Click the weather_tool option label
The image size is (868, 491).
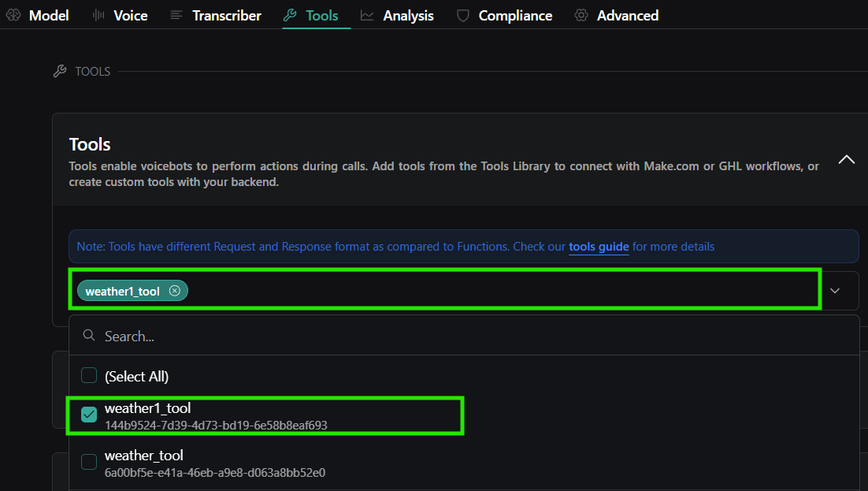(x=144, y=456)
